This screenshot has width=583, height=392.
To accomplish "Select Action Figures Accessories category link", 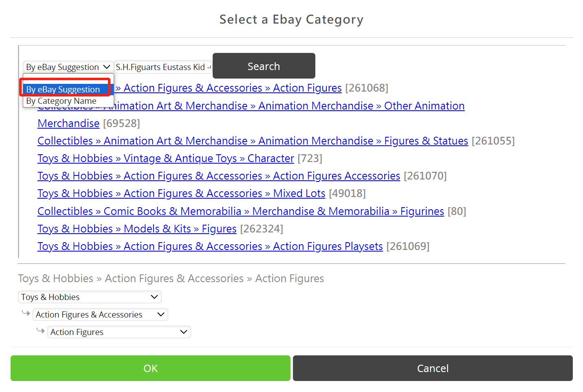I will 219,176.
